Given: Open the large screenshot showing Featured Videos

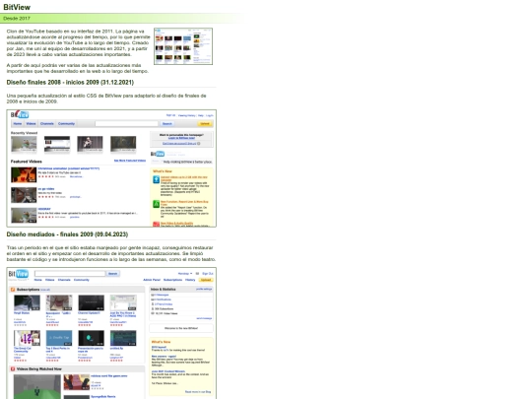Looking at the screenshot, I should click(111, 168).
